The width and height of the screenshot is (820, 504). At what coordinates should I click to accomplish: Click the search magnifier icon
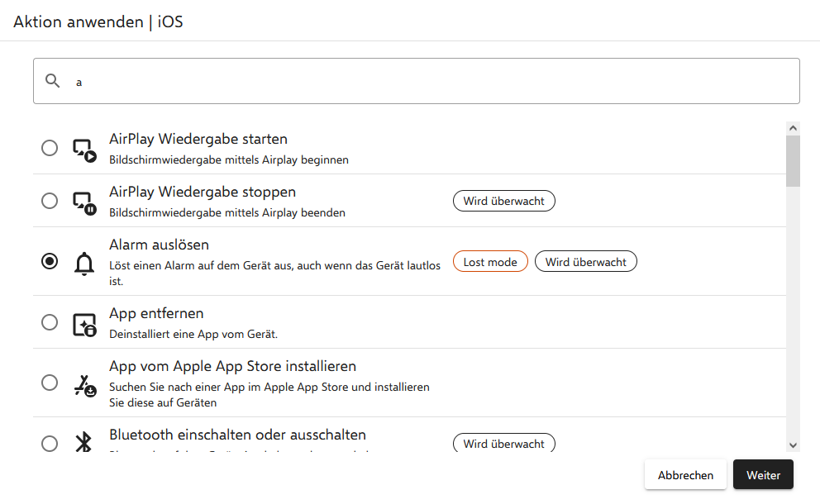(x=53, y=81)
